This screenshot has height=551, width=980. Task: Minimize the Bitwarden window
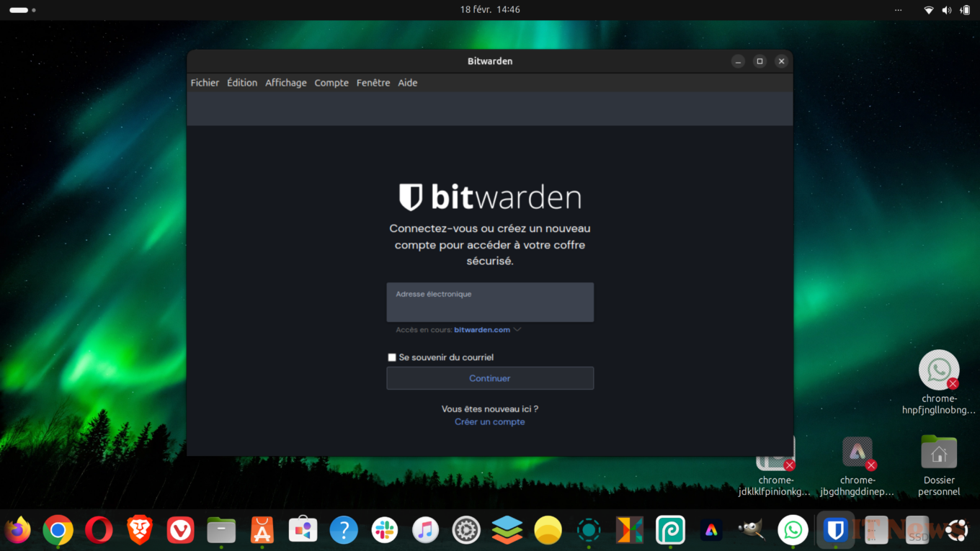click(x=738, y=61)
